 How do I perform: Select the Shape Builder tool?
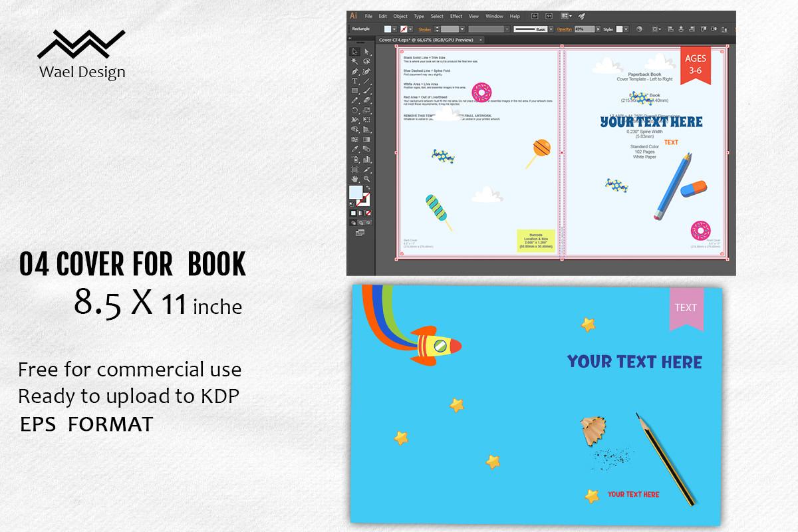tap(354, 129)
